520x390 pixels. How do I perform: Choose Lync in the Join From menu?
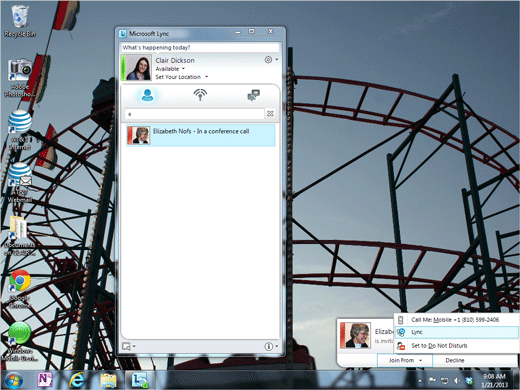coord(457,332)
